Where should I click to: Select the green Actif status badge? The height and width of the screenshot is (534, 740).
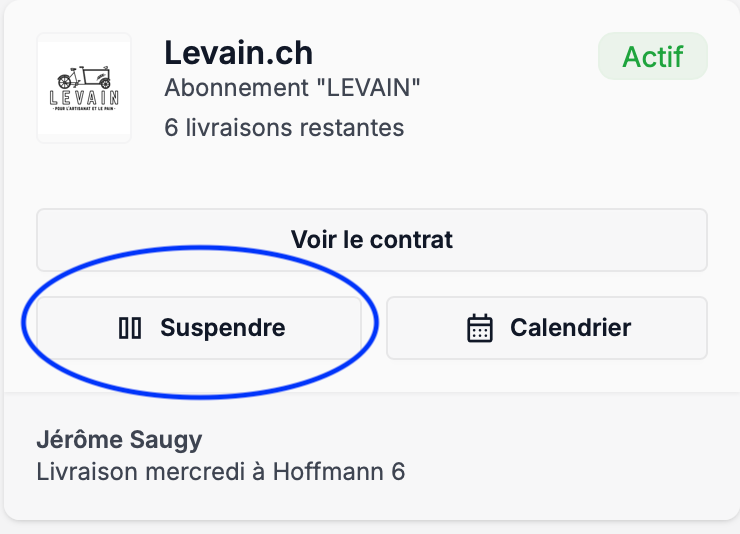click(x=652, y=56)
